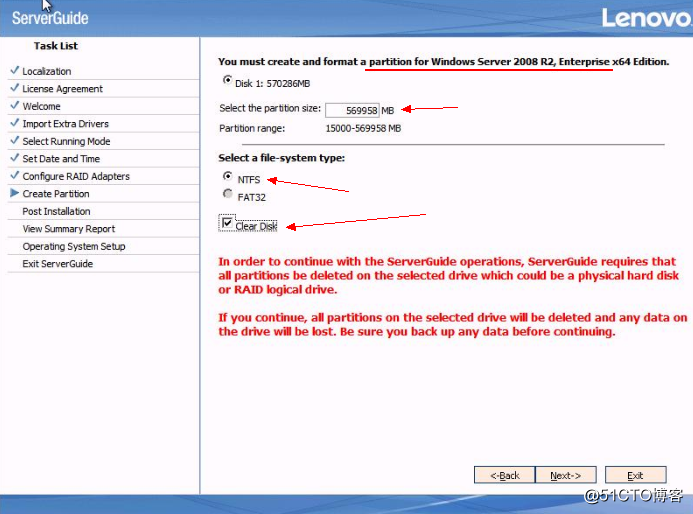The width and height of the screenshot is (693, 514).
Task: Click Exit ServerGuide in task list
Action: (57, 264)
